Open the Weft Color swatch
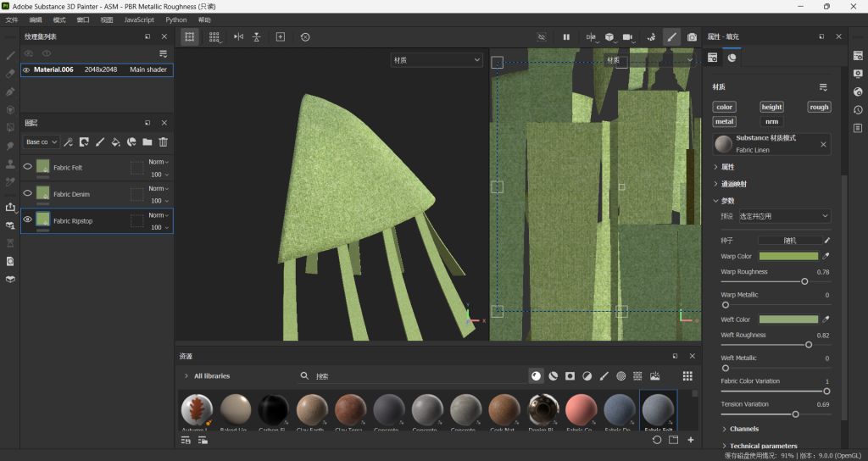Viewport: 868px width, 461px height. pyautogui.click(x=788, y=319)
